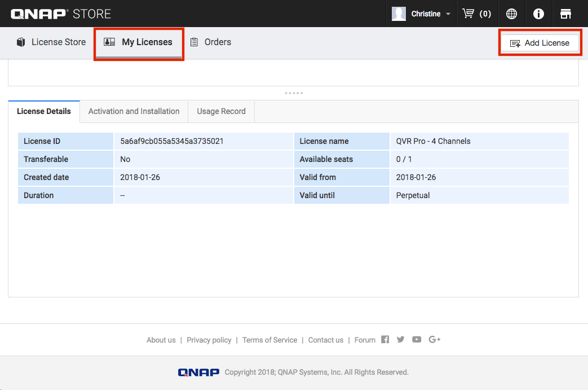Open the Twitter icon in footer

(400, 339)
